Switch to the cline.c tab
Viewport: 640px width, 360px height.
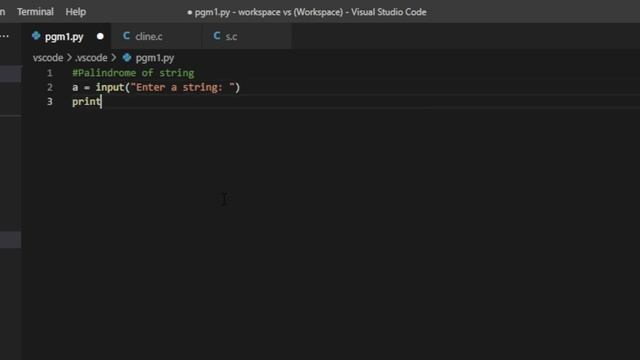156,36
